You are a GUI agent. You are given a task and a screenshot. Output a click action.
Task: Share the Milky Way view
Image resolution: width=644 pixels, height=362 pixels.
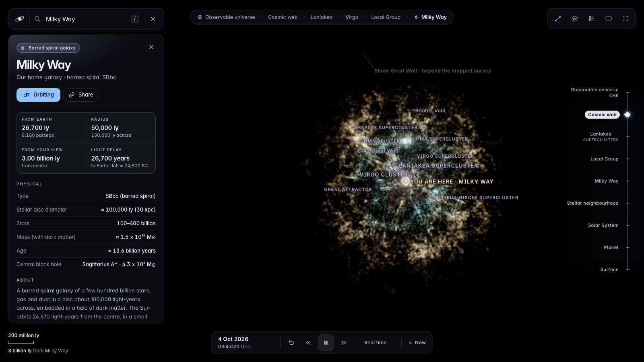(x=80, y=95)
